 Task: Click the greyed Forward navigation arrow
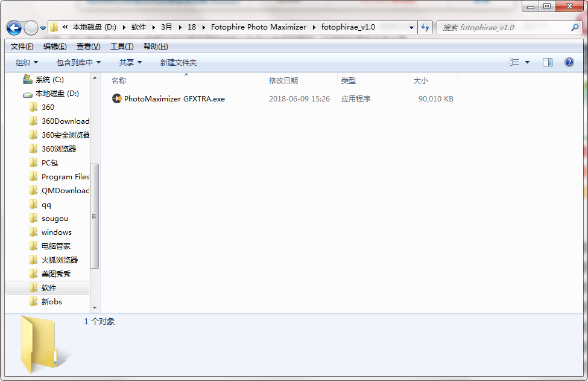[x=31, y=28]
